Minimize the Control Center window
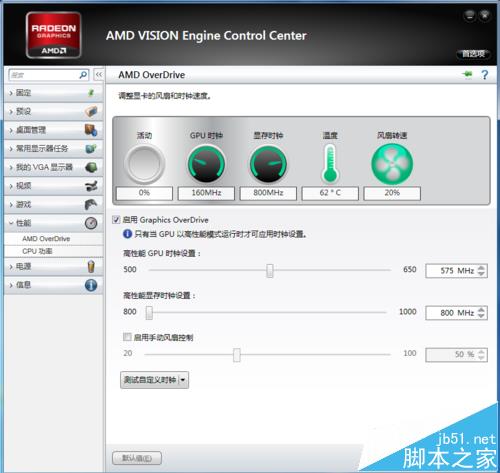This screenshot has height=473, width=500. pyautogui.click(x=470, y=15)
